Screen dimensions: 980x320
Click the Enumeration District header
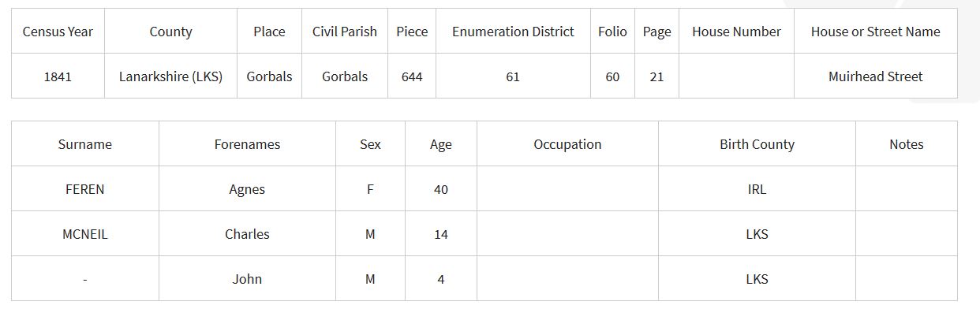513,32
